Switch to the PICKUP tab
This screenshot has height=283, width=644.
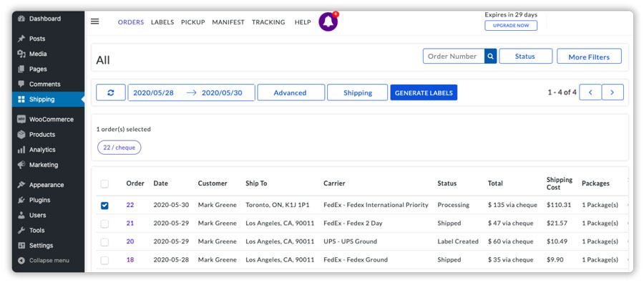pyautogui.click(x=193, y=22)
